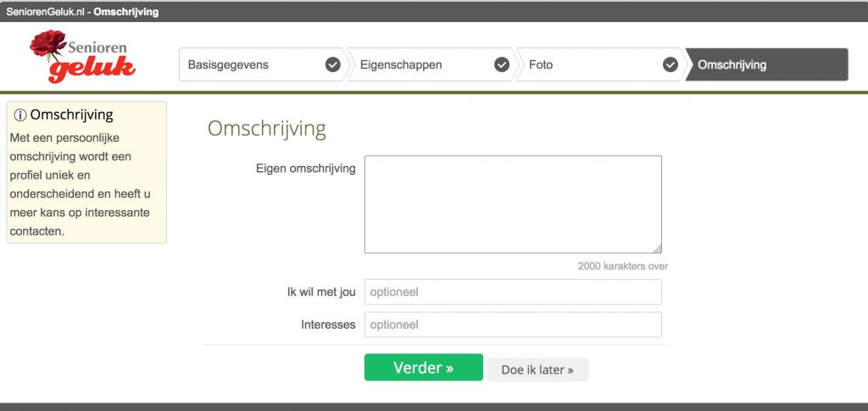The width and height of the screenshot is (868, 411).
Task: Click the red rose SeniorenGeluk logo
Action: (82, 57)
